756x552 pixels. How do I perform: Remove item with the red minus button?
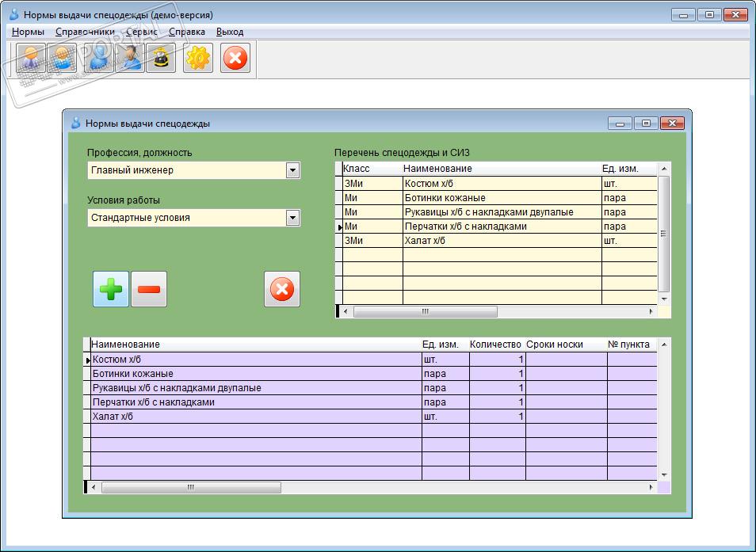coord(149,289)
